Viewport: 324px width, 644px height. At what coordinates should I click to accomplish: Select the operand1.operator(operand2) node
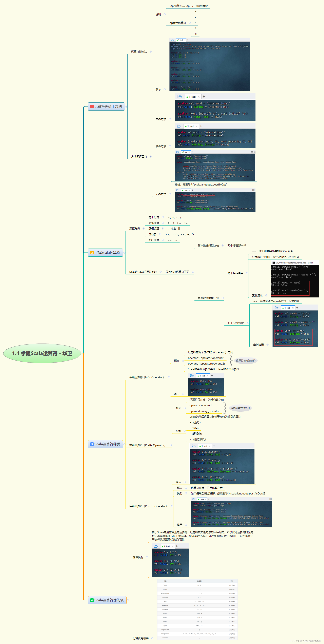click(x=206, y=364)
